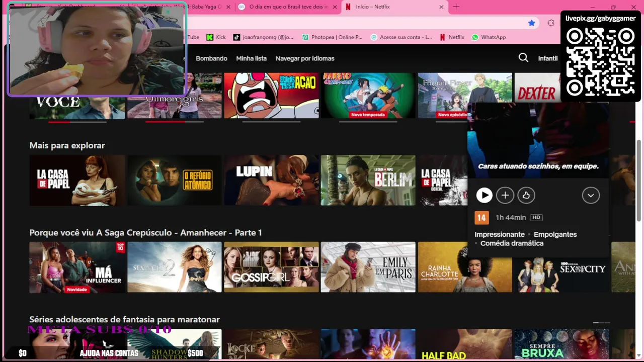Screen dimensions: 644x362
Task: Open the La Casa de Papel Coreia thumbnail
Action: coord(443,180)
